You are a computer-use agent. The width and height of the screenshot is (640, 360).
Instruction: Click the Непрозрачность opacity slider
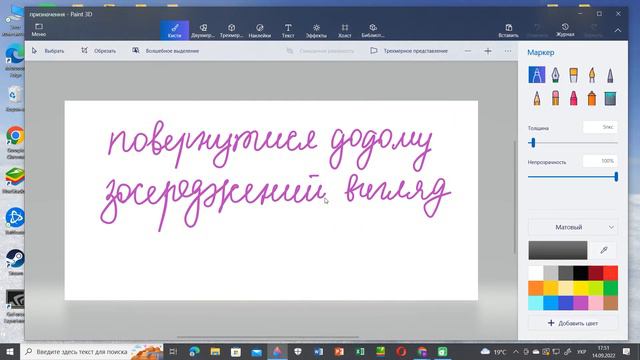coord(573,177)
